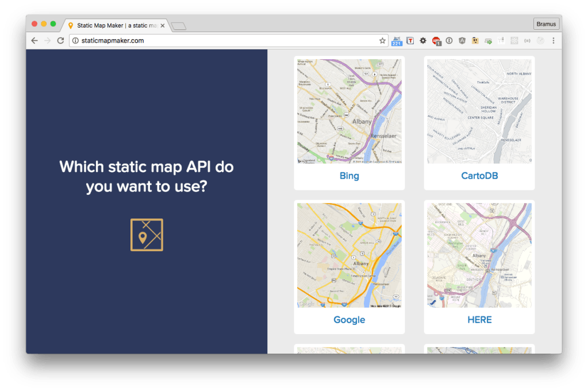This screenshot has height=391, width=588.
Task: Switch to the Static Map Maker tab
Action: pyautogui.click(x=115, y=26)
